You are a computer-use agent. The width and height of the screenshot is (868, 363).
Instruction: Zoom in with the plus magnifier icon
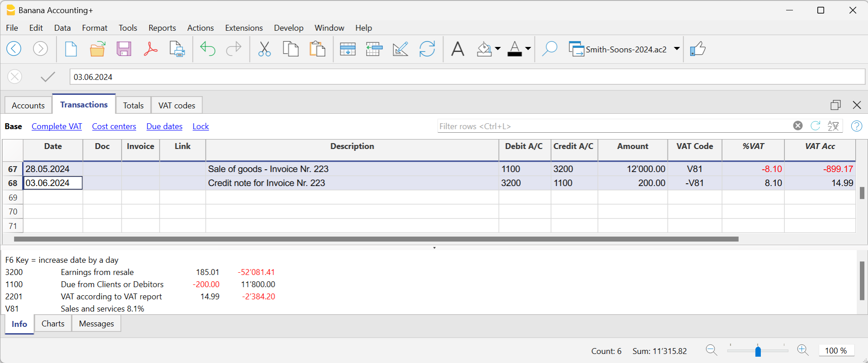coord(803,350)
